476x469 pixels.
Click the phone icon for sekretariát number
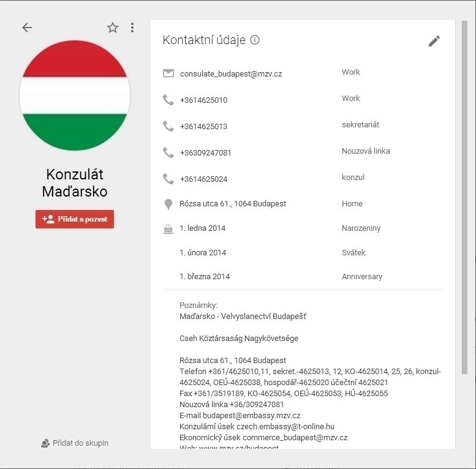pyautogui.click(x=168, y=126)
